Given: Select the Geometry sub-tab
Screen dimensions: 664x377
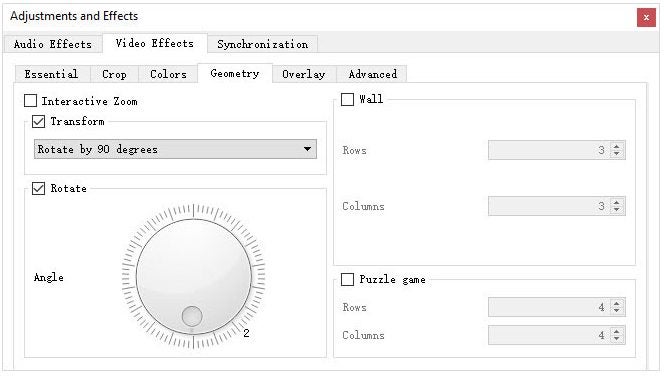Looking at the screenshot, I should (235, 73).
